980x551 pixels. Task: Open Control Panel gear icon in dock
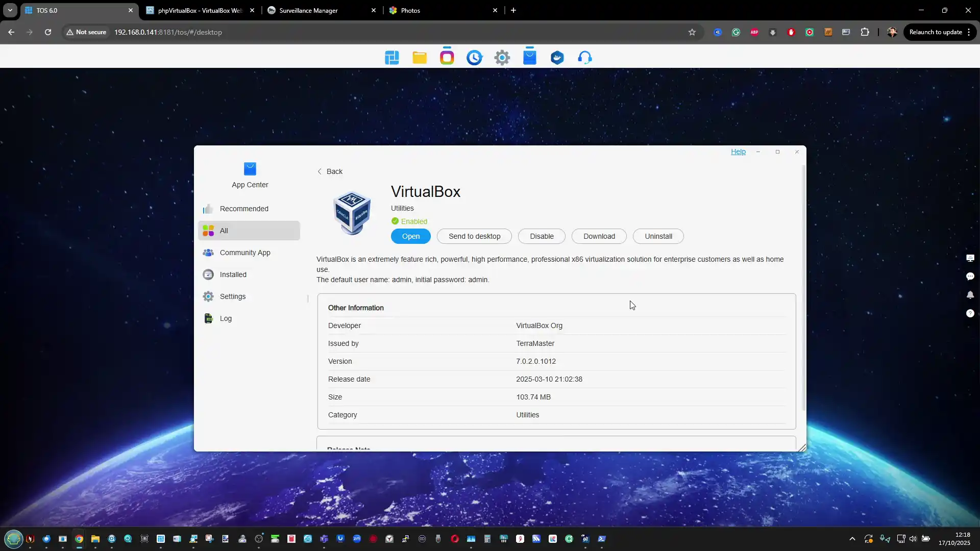502,58
